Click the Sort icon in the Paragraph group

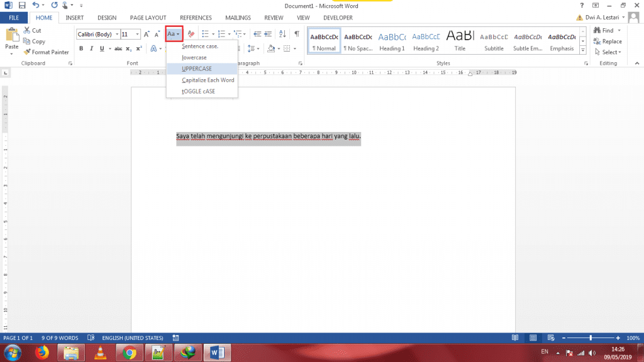(x=282, y=34)
